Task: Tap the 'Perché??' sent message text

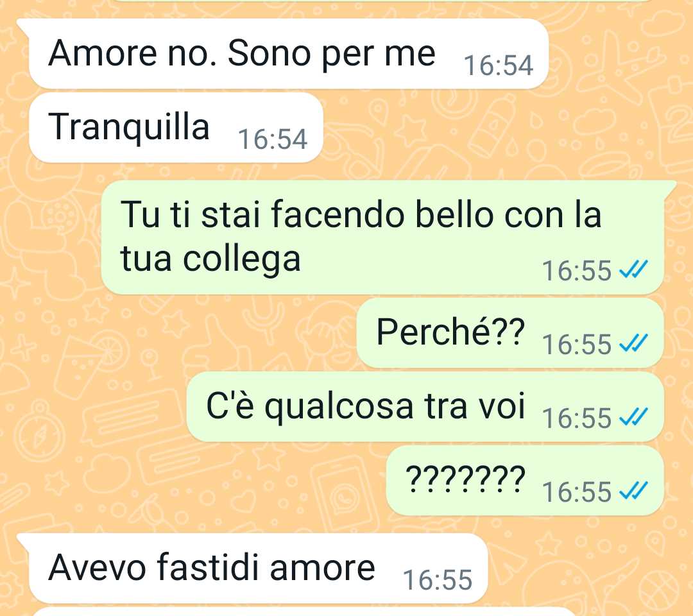Action: tap(450, 332)
